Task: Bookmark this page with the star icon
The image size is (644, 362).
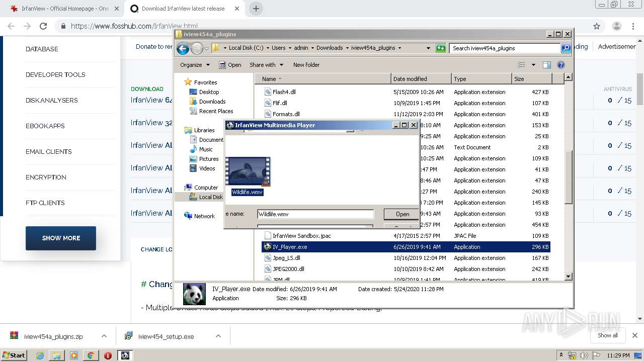Action: point(597,26)
